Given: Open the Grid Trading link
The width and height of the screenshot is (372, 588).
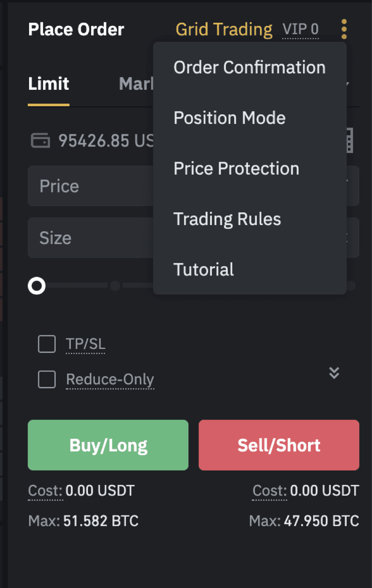Looking at the screenshot, I should point(224,29).
